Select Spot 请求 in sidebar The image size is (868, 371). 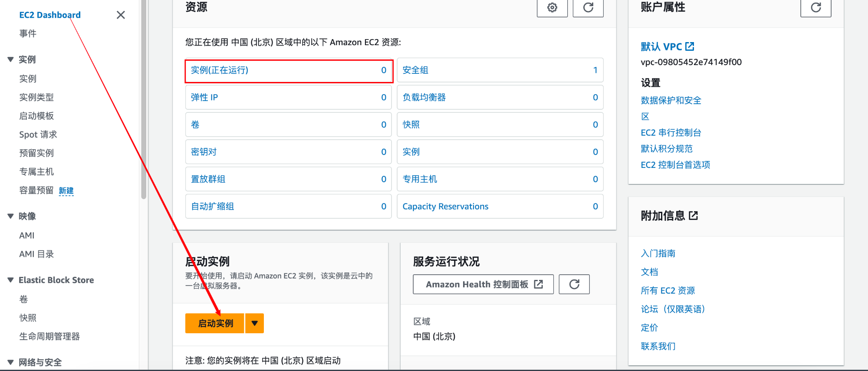coord(38,135)
